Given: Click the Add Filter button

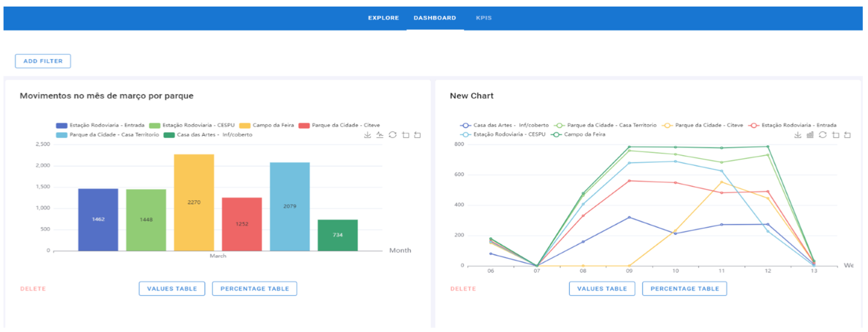Looking at the screenshot, I should pos(43,61).
